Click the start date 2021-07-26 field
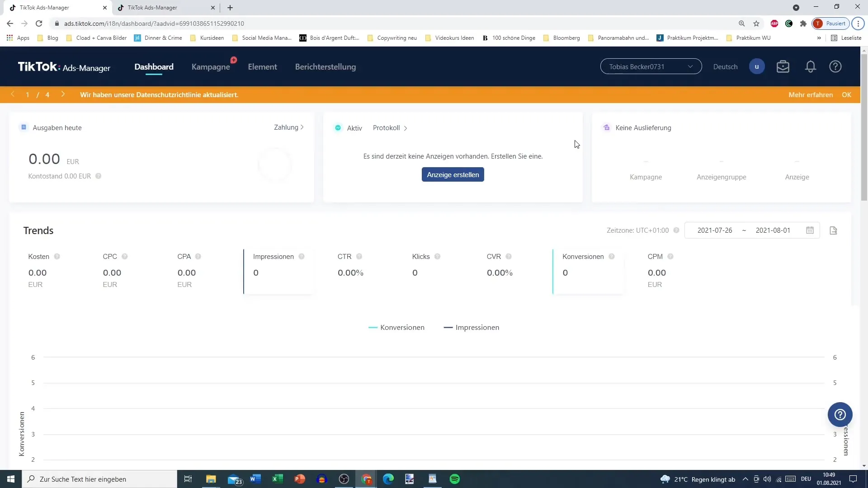 point(714,230)
